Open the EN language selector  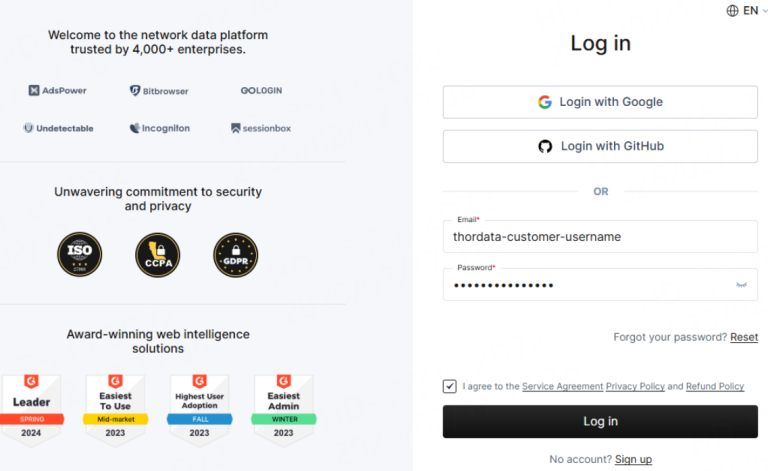point(741,11)
